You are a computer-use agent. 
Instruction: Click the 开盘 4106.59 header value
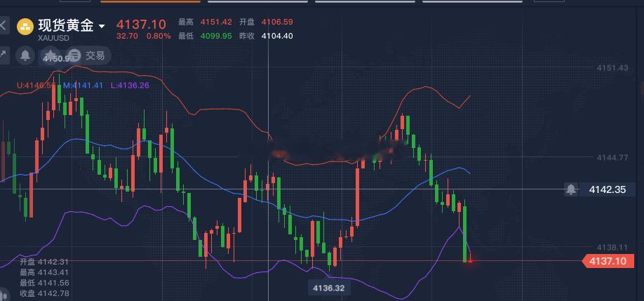277,22
